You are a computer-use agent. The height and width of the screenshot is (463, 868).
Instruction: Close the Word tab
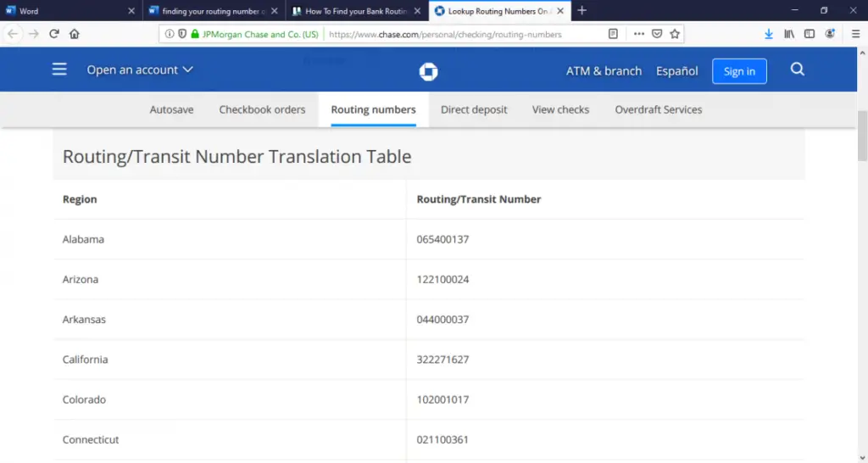(131, 10)
